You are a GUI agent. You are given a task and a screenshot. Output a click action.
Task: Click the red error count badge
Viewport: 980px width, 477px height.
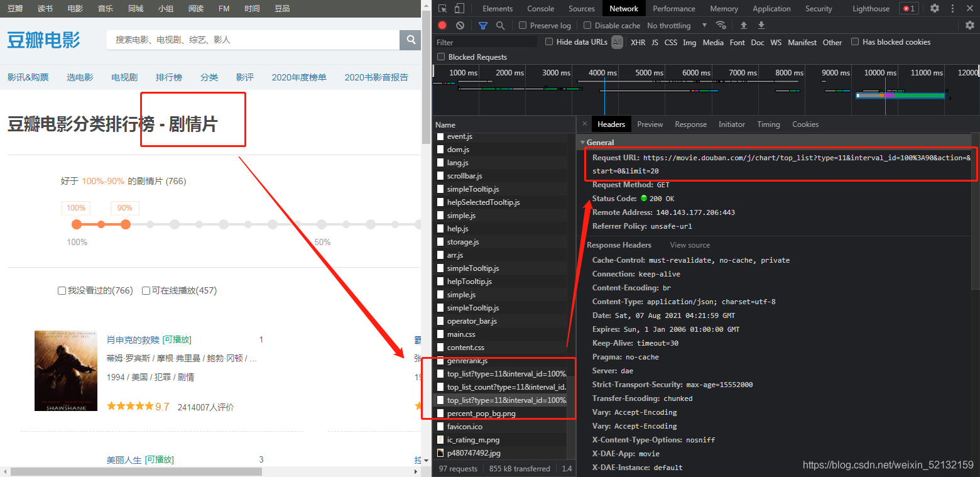click(x=908, y=8)
